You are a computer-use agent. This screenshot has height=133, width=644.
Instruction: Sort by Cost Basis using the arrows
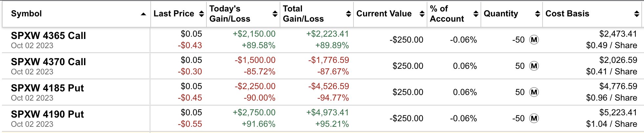point(636,14)
